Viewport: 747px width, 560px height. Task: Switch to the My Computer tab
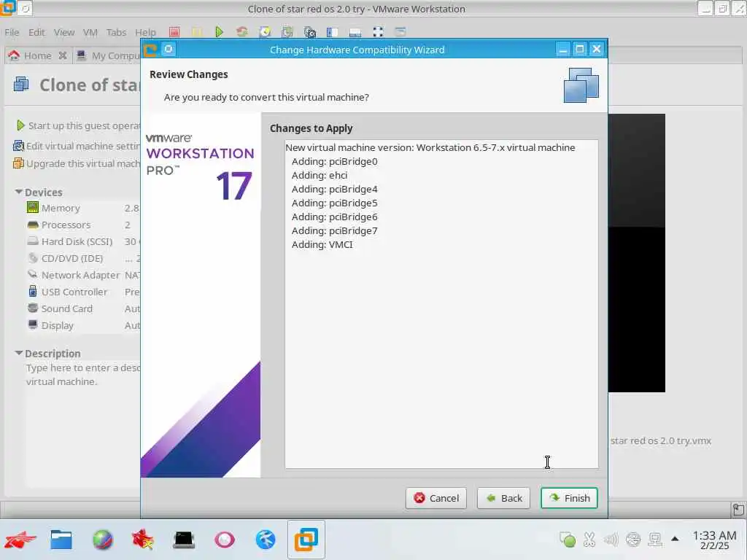[109, 55]
